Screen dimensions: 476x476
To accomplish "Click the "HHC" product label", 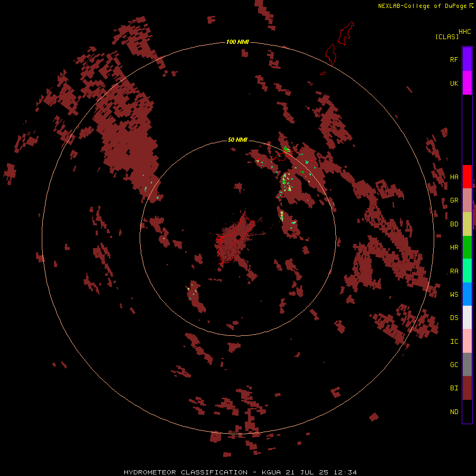I will tap(465, 32).
